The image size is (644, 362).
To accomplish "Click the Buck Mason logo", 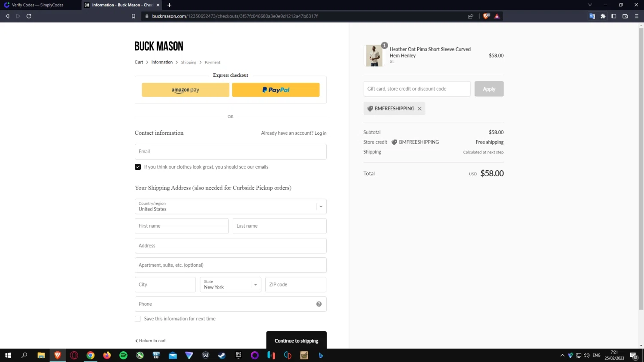I will 159,46.
